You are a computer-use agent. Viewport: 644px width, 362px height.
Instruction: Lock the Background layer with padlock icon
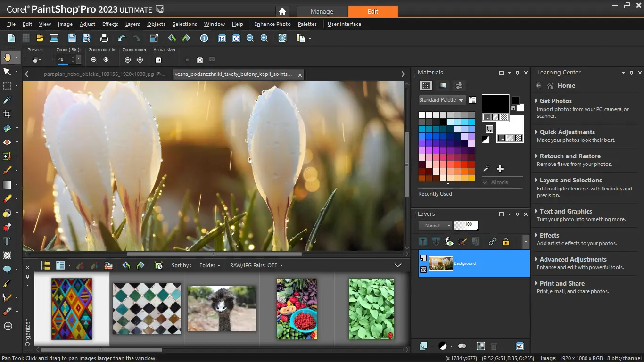point(505,242)
